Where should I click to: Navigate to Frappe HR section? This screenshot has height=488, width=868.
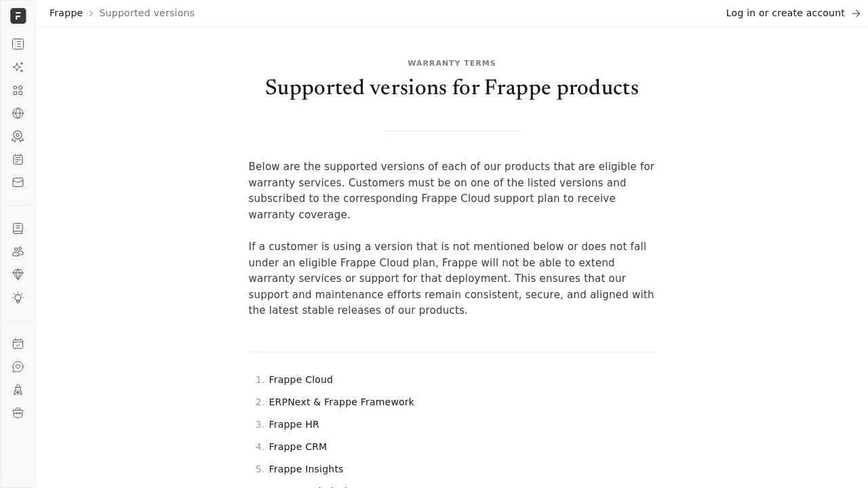pyautogui.click(x=294, y=424)
